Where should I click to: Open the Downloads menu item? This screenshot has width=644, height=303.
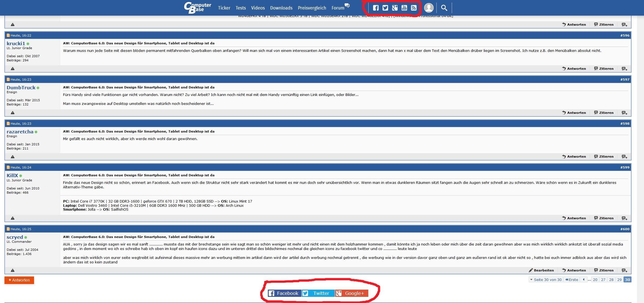coord(281,8)
